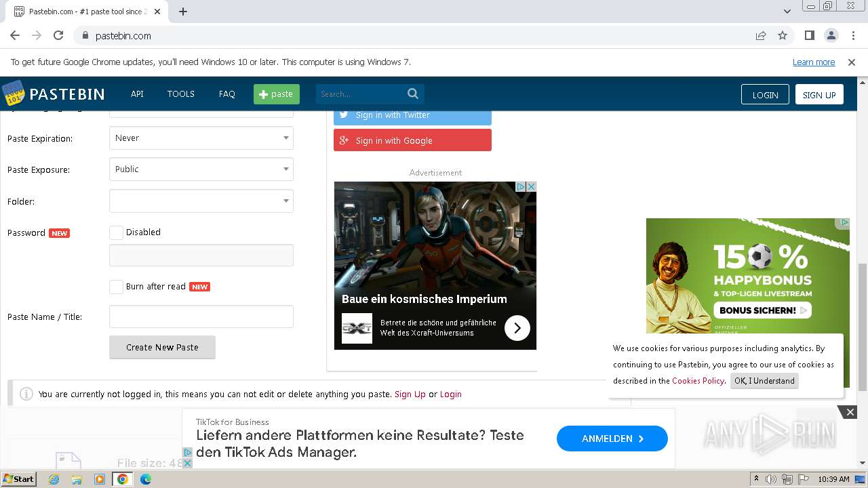This screenshot has height=488, width=868.
Task: Click the Start button
Action: [x=18, y=479]
